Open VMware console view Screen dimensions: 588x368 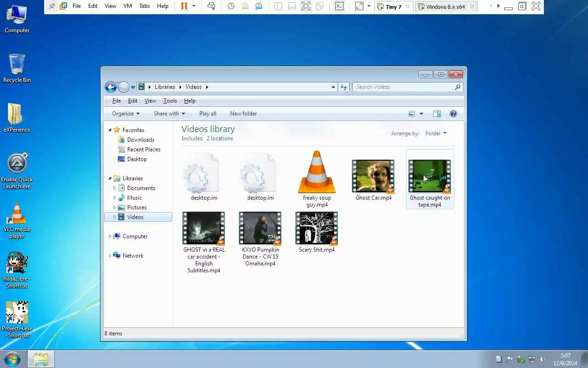point(339,6)
